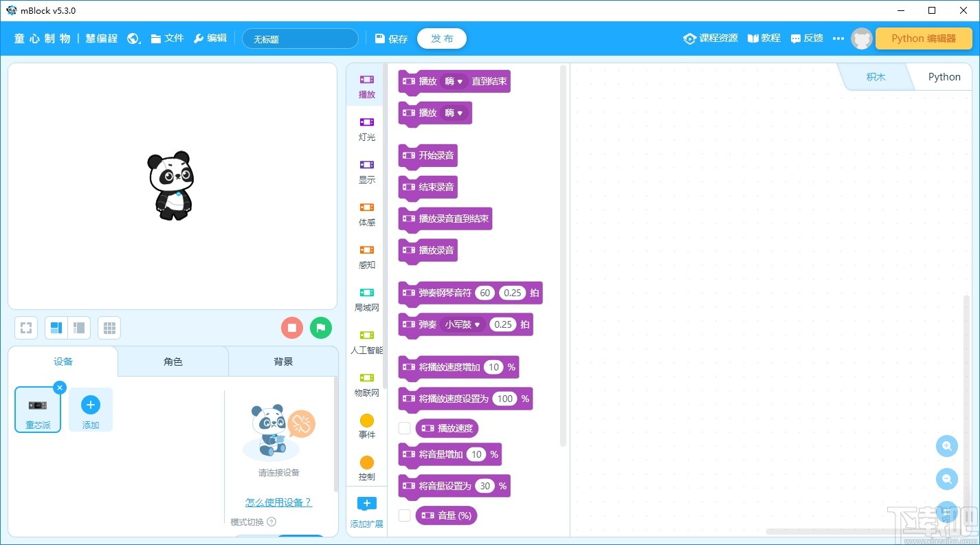Select the 事件 block category
Image resolution: width=980 pixels, height=545 pixels.
click(x=367, y=427)
